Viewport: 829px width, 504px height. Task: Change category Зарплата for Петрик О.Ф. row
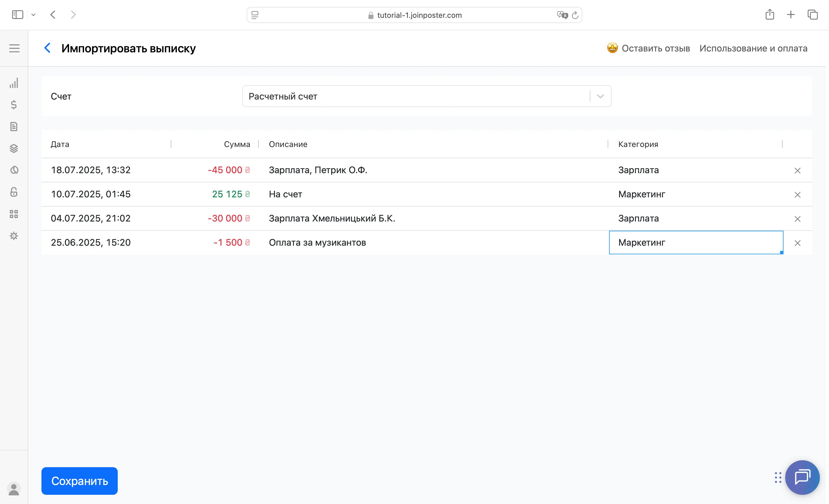point(695,170)
